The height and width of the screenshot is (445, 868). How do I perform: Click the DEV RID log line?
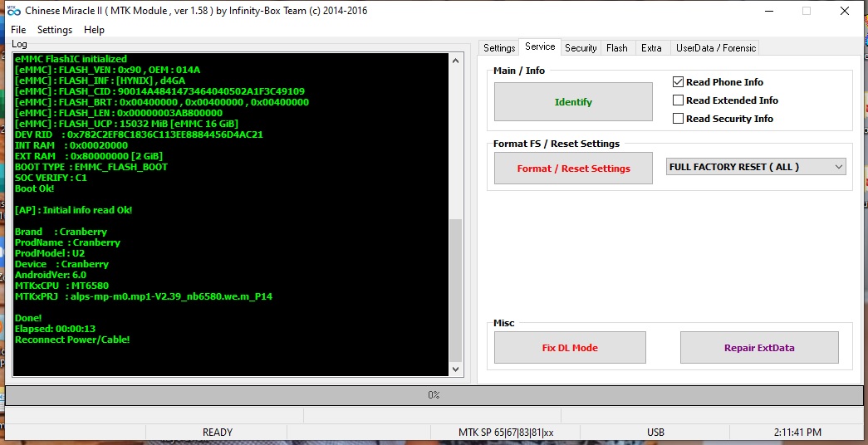(x=139, y=134)
